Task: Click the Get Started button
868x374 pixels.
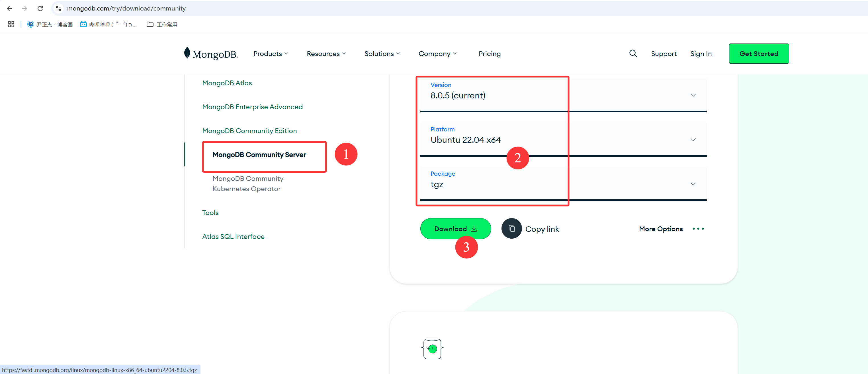Action: (x=758, y=53)
